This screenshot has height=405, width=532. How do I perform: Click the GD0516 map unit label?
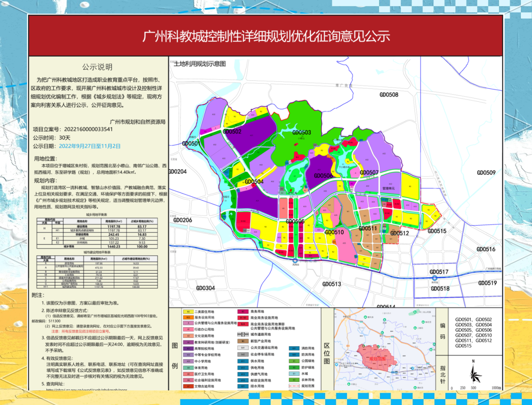[x=486, y=249]
